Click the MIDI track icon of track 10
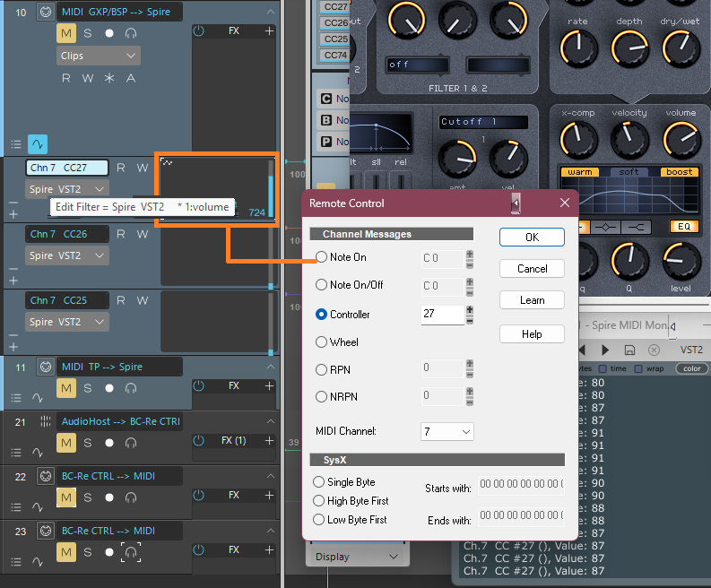This screenshot has width=711, height=588. (46, 12)
